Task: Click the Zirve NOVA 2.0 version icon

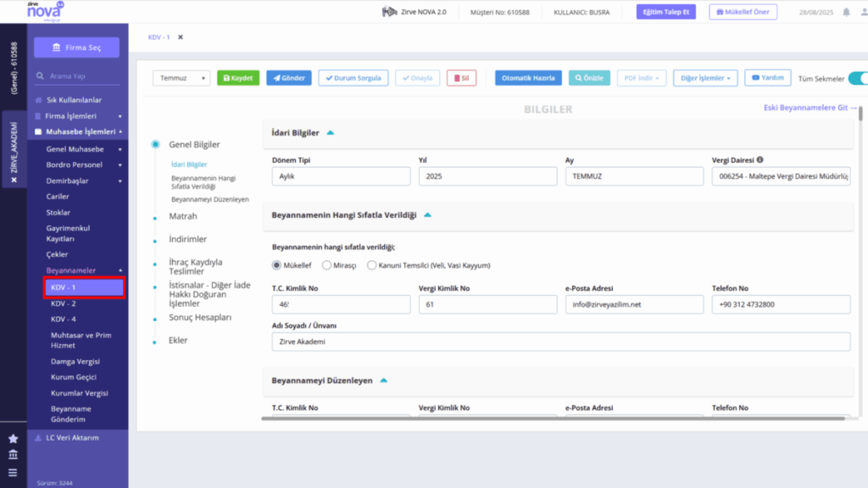Action: tap(390, 12)
